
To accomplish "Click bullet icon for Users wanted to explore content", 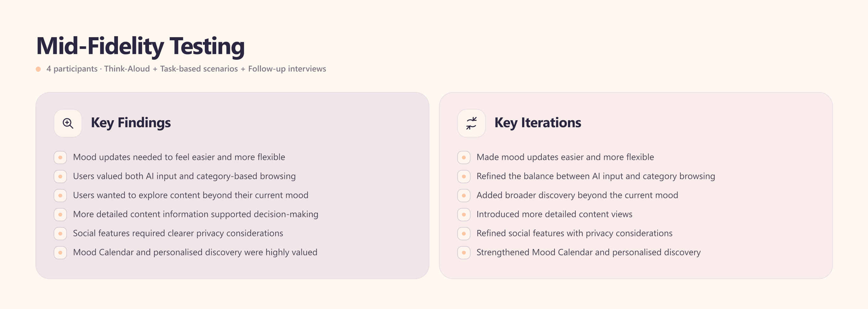I will (x=60, y=196).
